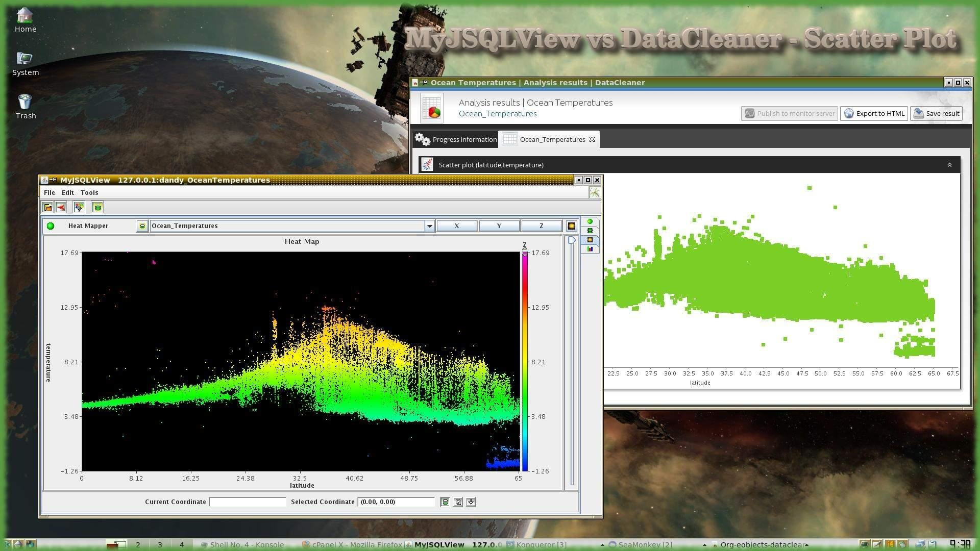Click the yellow-square icon right of the Z button
This screenshot has height=551, width=980.
pos(571,226)
